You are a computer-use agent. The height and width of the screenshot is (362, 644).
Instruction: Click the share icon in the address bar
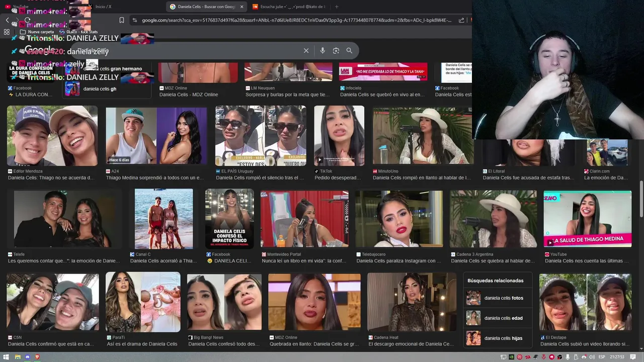point(461,20)
